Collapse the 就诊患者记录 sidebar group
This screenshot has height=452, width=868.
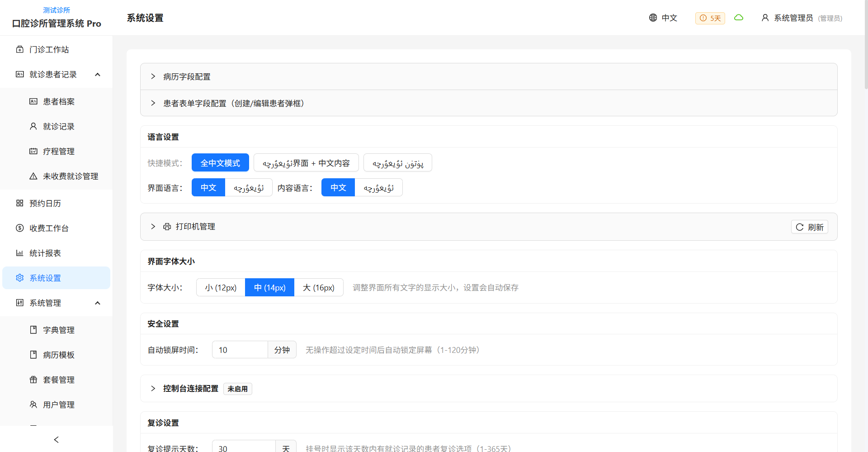98,74
